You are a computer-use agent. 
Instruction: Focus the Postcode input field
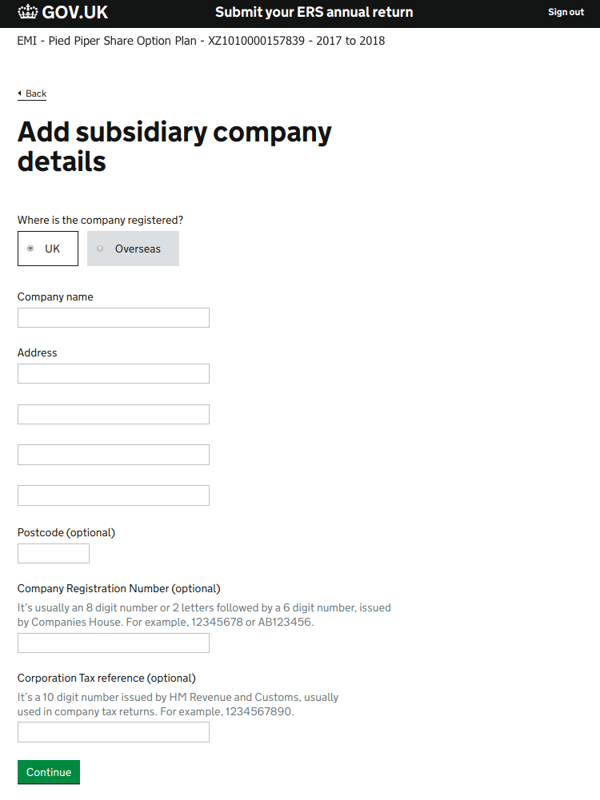point(54,554)
